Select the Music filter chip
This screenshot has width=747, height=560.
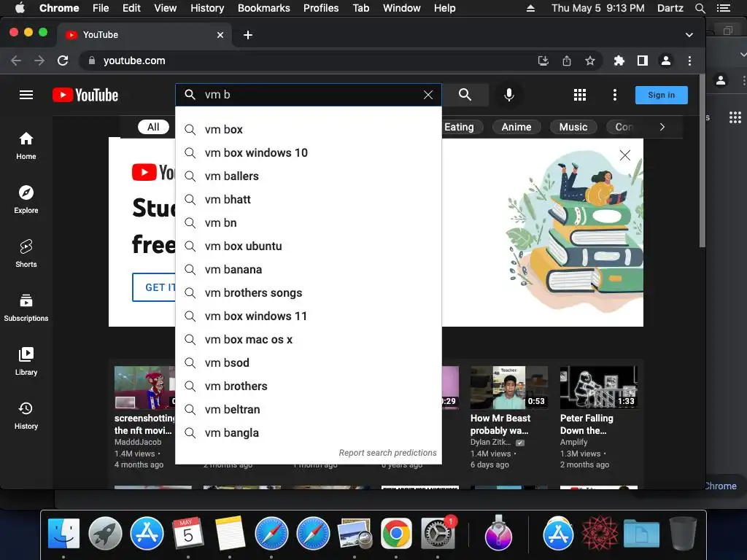[x=573, y=127]
